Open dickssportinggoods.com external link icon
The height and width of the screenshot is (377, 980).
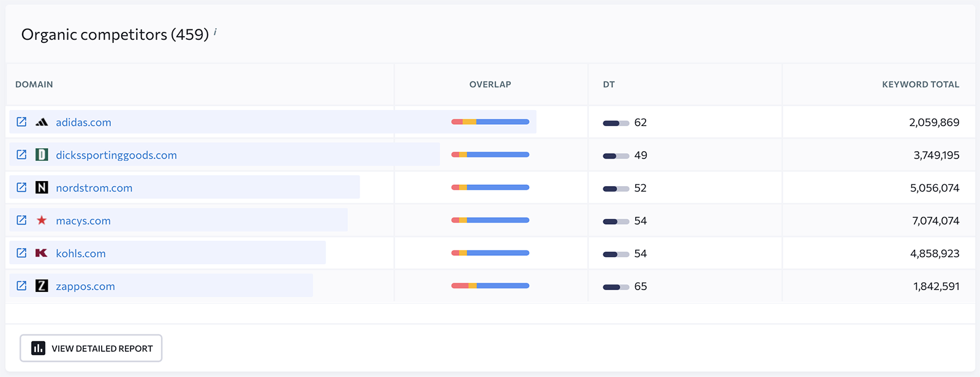coord(21,155)
